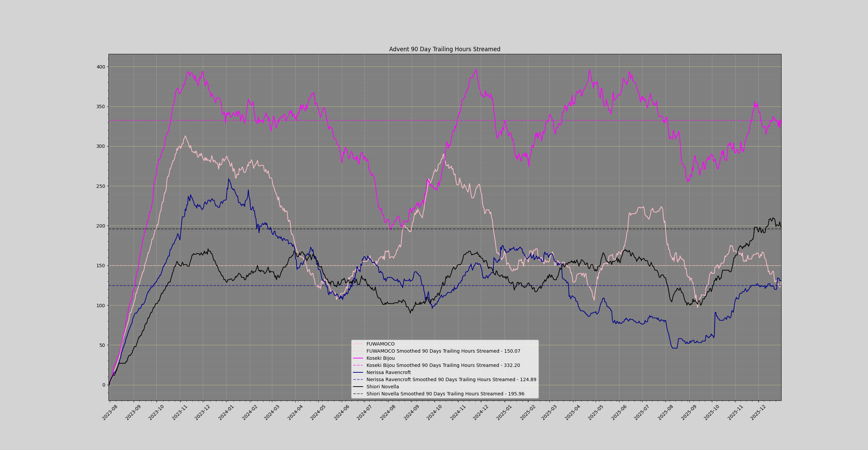The width and height of the screenshot is (868, 450).
Task: Click the Nerissa Ravencroft legend label
Action: (x=389, y=372)
